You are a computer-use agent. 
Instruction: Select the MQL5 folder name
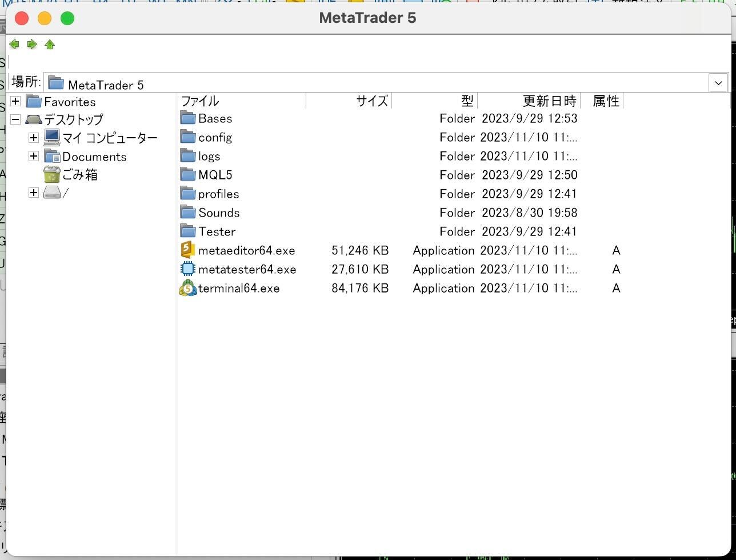pos(215,175)
